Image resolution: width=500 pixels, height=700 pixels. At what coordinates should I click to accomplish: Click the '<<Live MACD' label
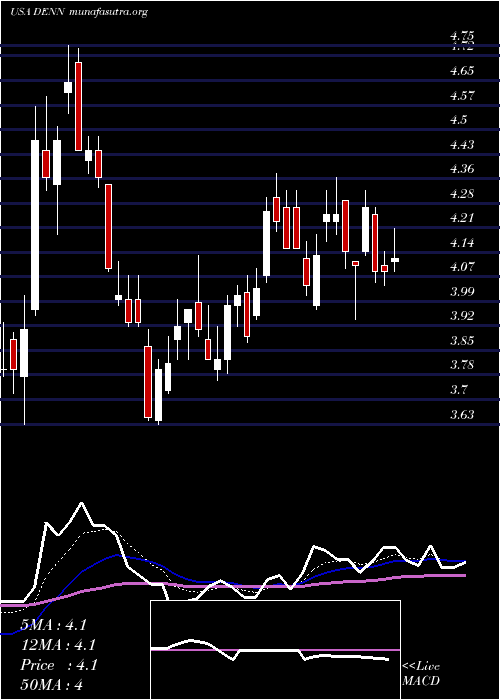421,674
